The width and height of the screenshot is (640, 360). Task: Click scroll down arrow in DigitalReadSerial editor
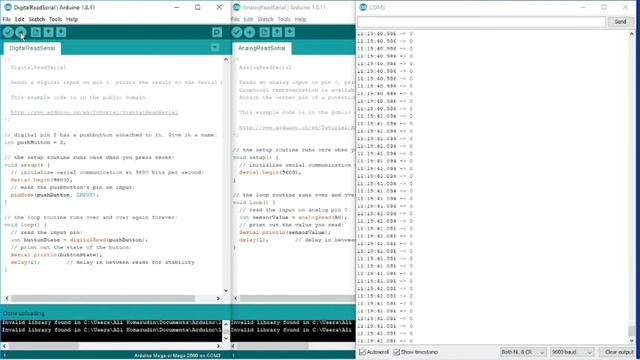(226, 290)
